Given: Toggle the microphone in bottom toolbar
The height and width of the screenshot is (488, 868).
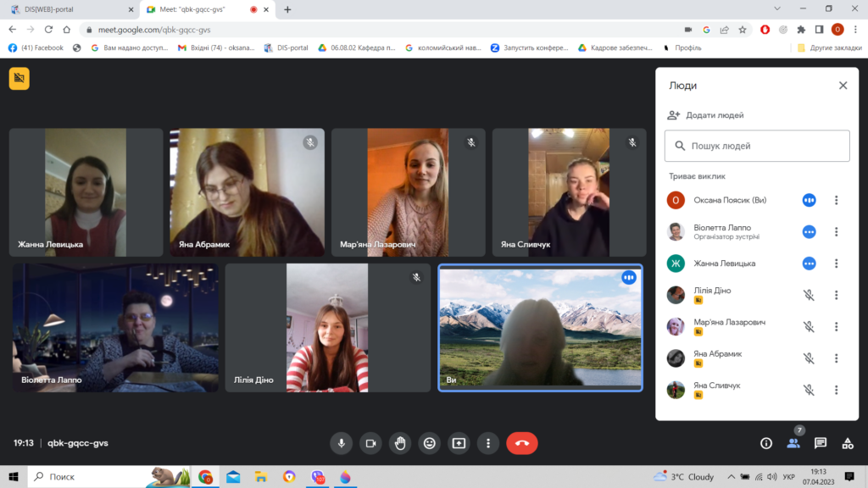Looking at the screenshot, I should 342,443.
